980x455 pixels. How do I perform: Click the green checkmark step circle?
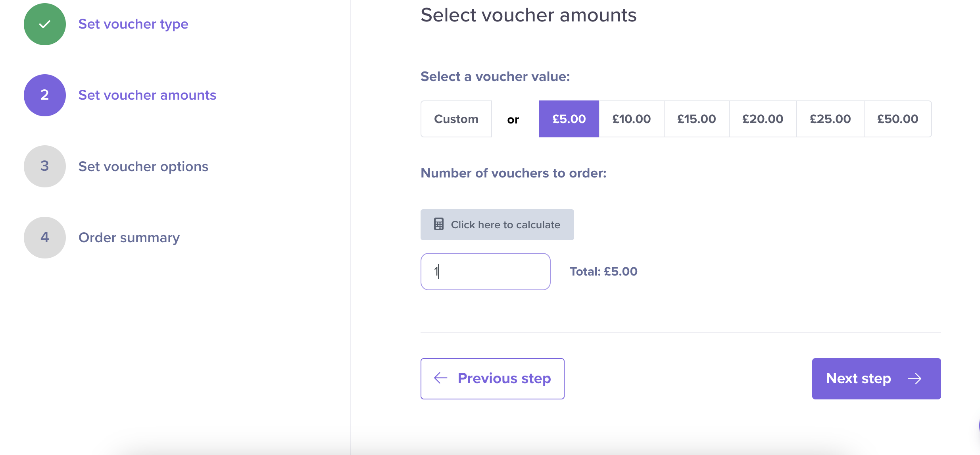[x=45, y=24]
